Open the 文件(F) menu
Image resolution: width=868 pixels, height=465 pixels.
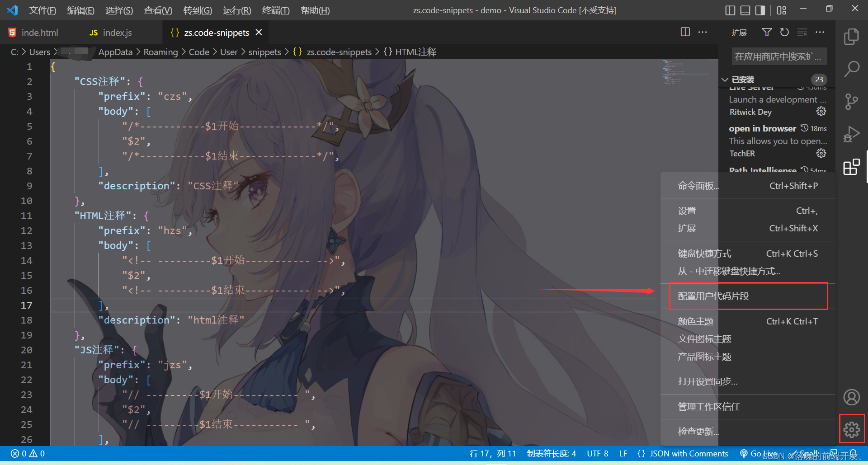point(42,10)
